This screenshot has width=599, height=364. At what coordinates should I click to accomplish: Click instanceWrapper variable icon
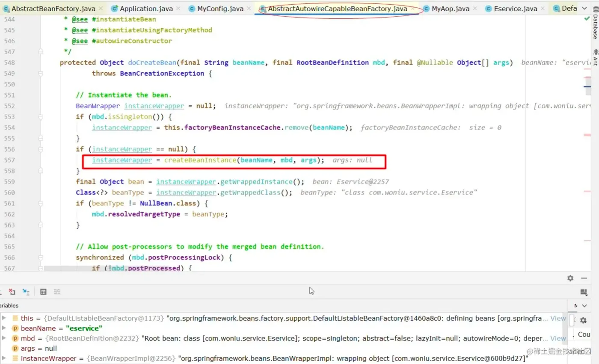(15, 358)
